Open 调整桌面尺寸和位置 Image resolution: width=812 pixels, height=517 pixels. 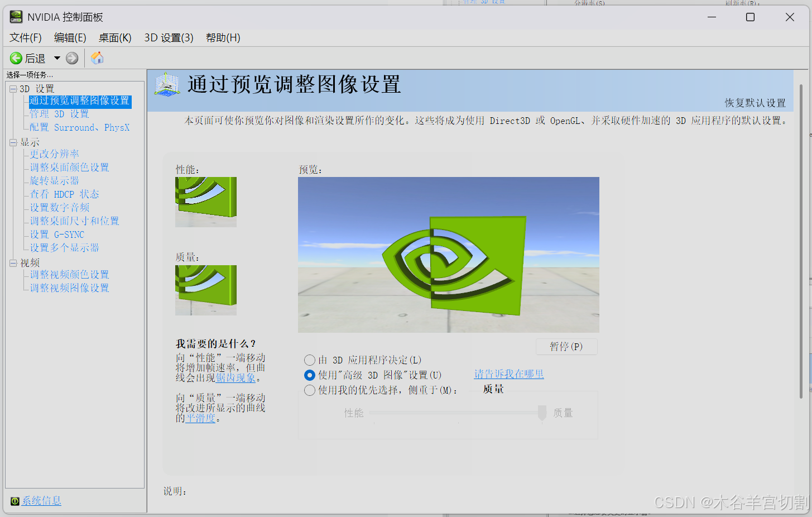(x=74, y=221)
